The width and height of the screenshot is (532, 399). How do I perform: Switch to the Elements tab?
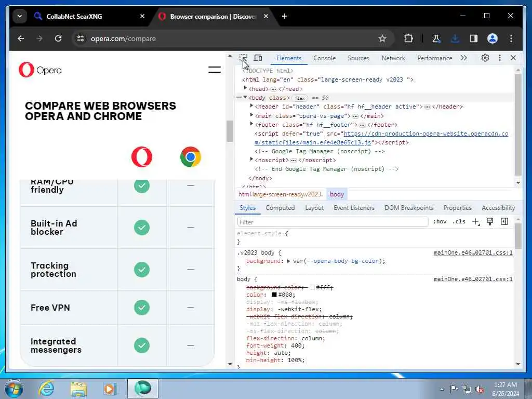pyautogui.click(x=289, y=58)
